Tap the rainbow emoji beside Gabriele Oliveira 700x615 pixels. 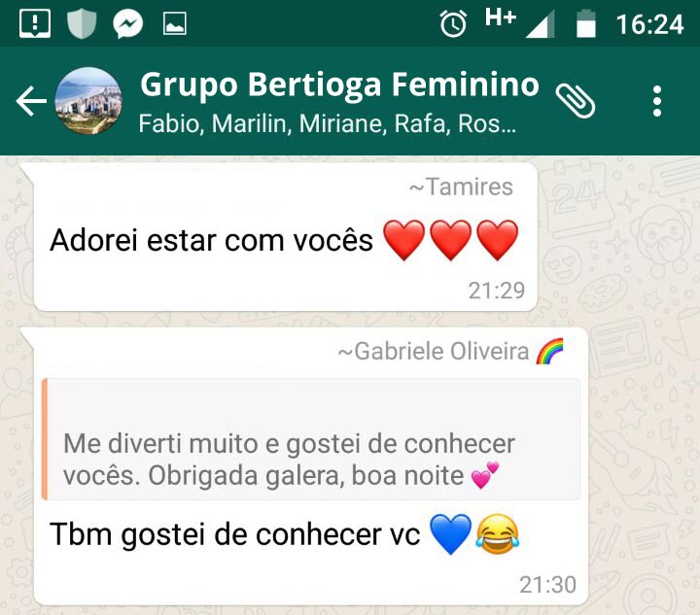pyautogui.click(x=549, y=351)
